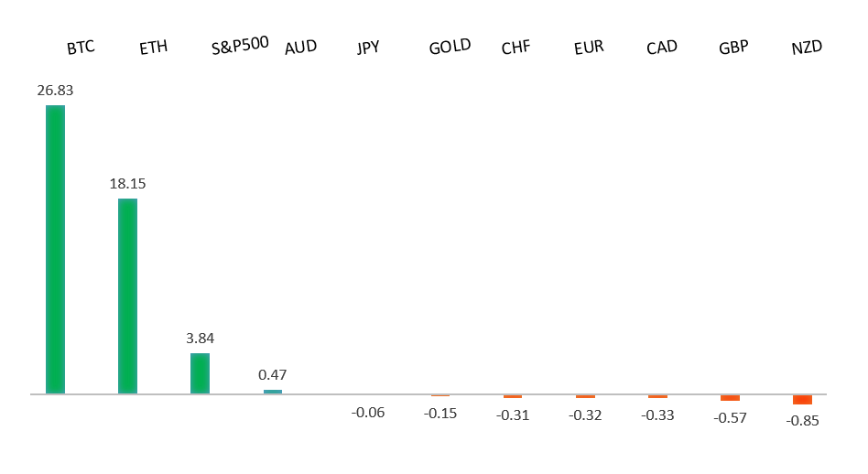Click the BTC category label

(x=81, y=48)
